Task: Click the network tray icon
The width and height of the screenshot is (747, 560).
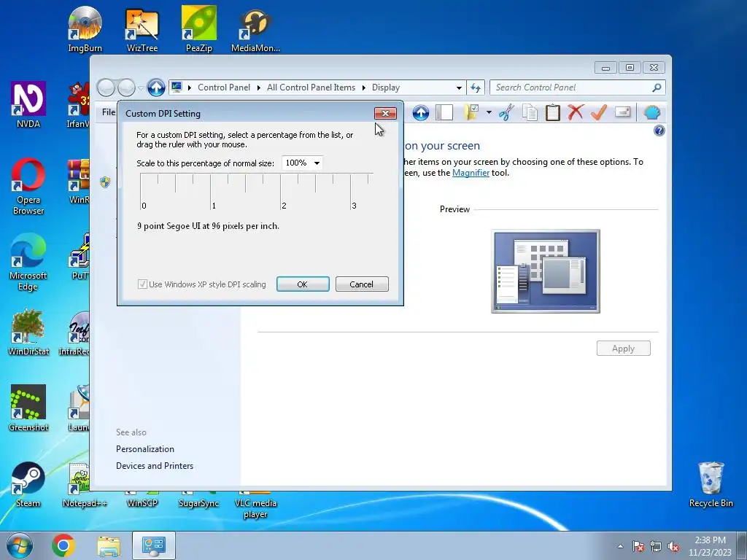Action: [x=656, y=546]
